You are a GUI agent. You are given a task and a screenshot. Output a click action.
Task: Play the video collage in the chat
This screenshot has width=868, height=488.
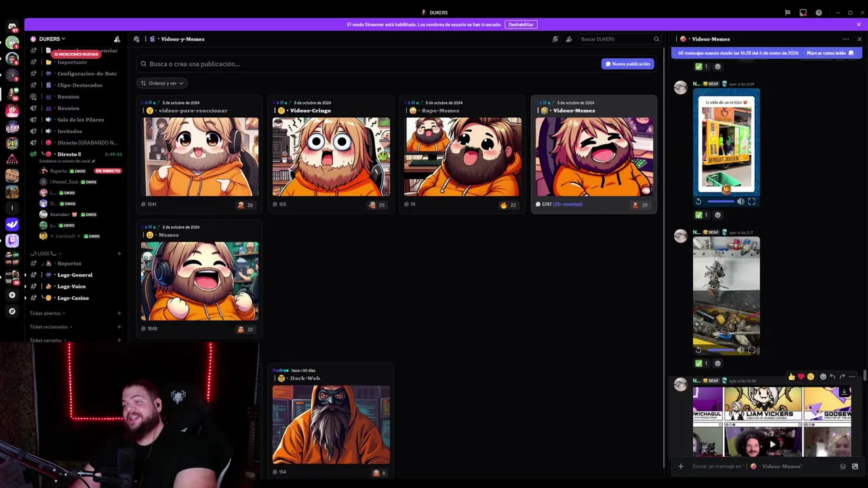pyautogui.click(x=772, y=445)
